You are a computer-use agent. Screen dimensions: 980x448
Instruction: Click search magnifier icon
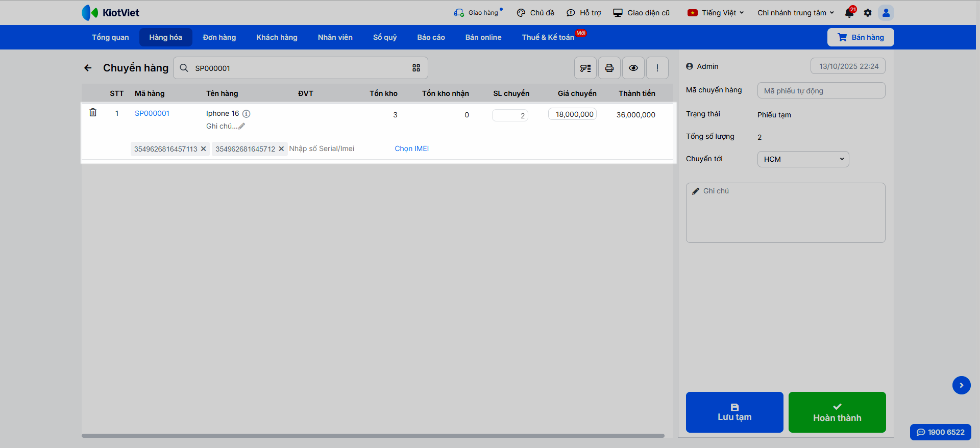coord(184,68)
